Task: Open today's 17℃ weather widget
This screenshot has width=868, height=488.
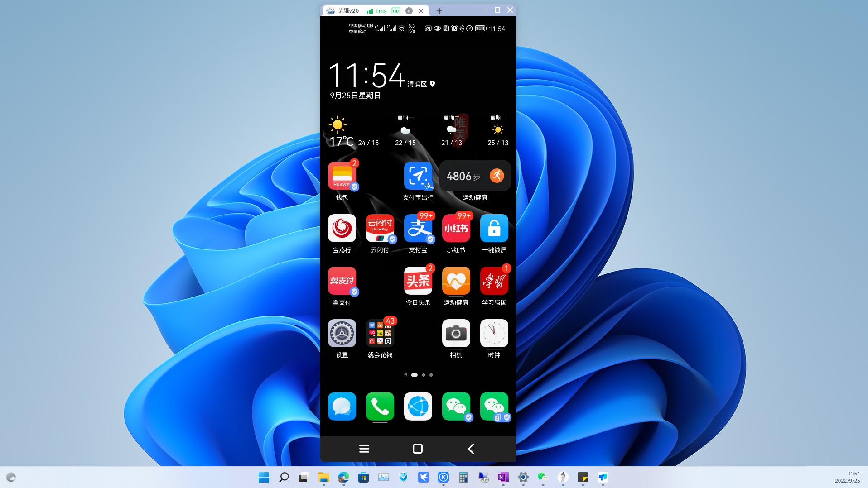Action: tap(353, 132)
